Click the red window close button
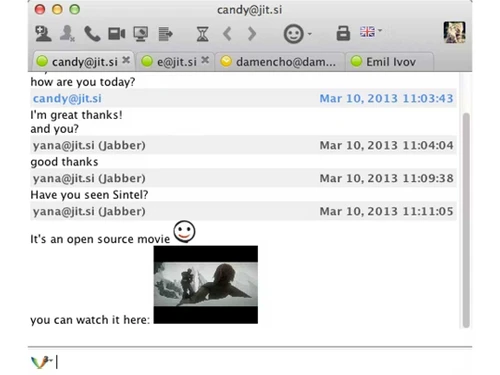Screen dimensions: 500x375 pyautogui.click(x=40, y=9)
